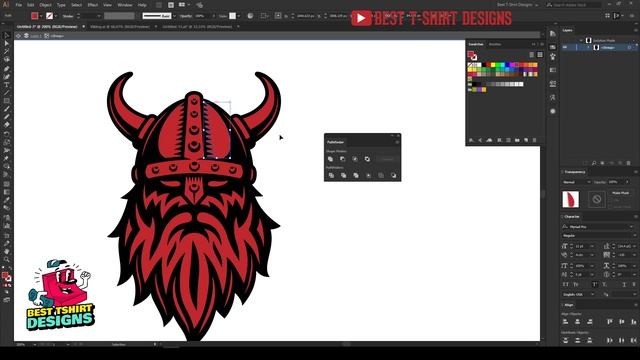Open the fill color dropdown in control bar
The image size is (640, 360).
pos(41,16)
